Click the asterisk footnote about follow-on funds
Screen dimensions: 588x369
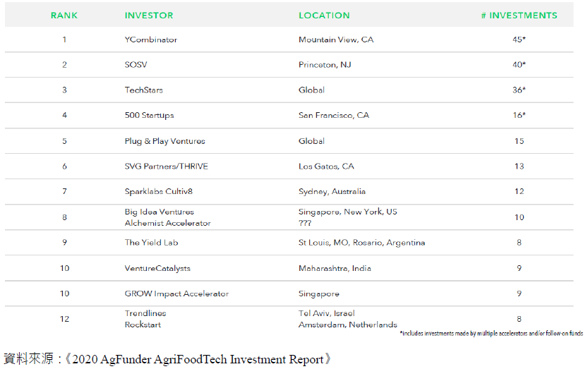coord(491,334)
